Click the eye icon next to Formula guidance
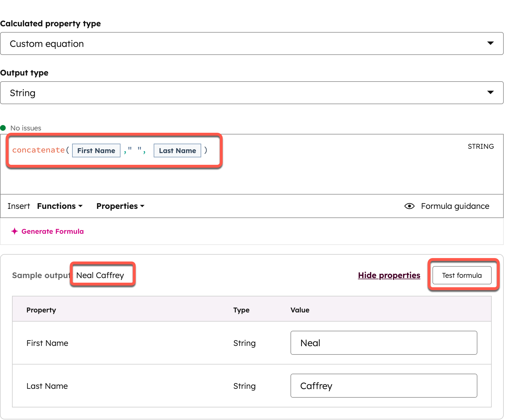506x420 pixels. click(410, 206)
